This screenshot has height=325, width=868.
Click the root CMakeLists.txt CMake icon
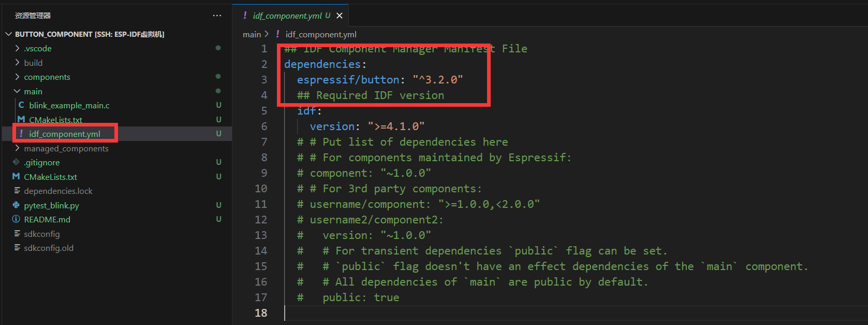16,177
